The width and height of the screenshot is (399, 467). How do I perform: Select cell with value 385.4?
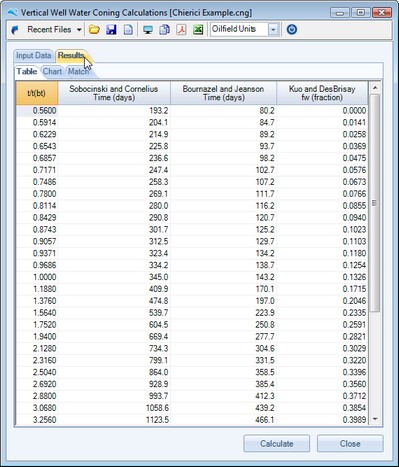[x=223, y=384]
